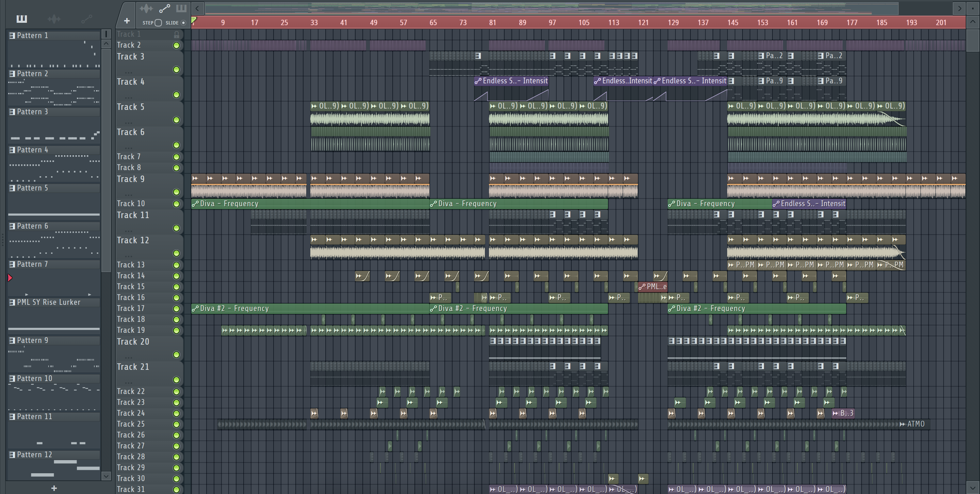Click the audio focus waveform icon in playlist header
The height and width of the screenshot is (494, 980).
[146, 9]
